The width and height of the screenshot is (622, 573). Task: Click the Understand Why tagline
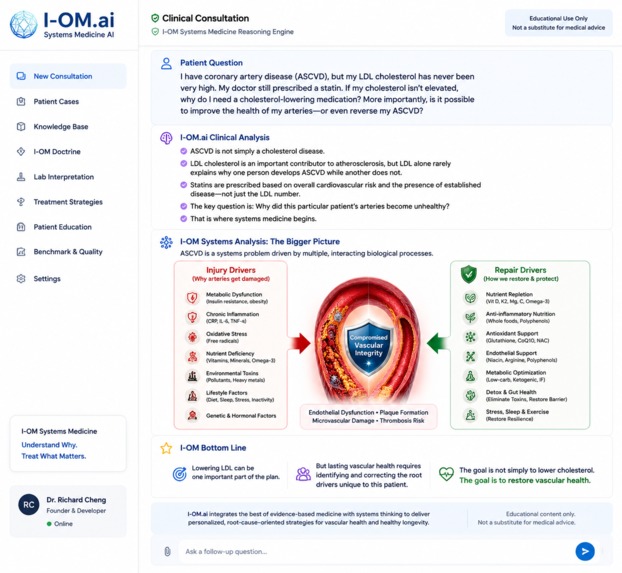pos(49,445)
